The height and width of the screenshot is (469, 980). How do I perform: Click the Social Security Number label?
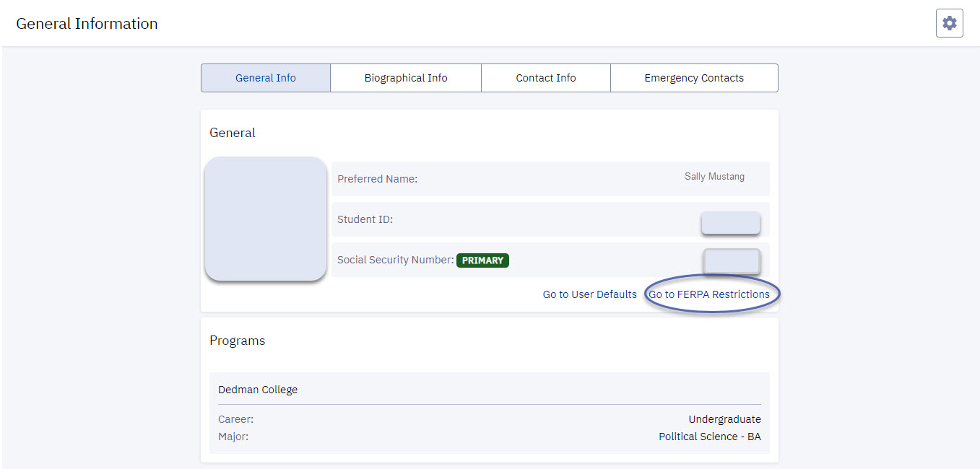click(395, 260)
